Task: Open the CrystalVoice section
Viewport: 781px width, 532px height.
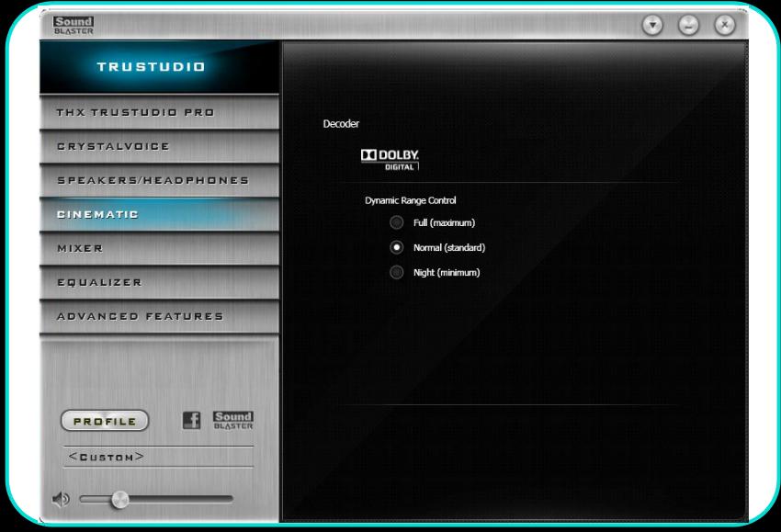Action: point(159,146)
